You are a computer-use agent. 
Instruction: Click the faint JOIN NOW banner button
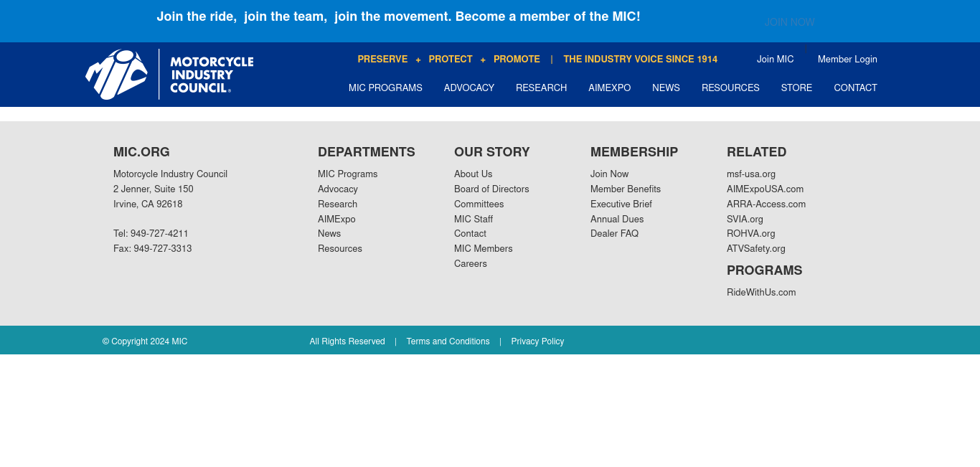(x=789, y=22)
